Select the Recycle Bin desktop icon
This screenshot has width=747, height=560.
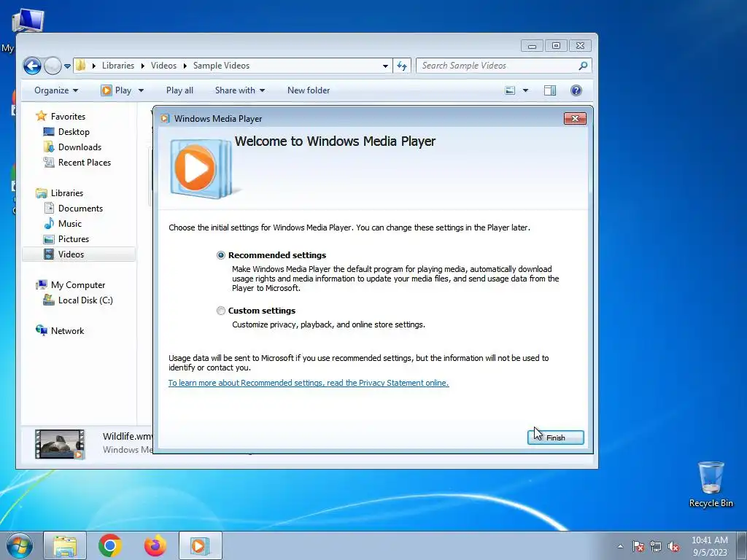pyautogui.click(x=711, y=484)
